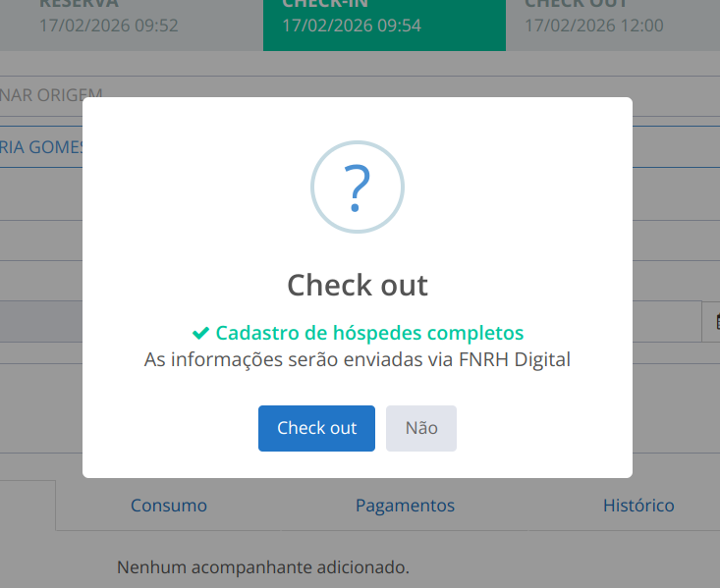Click the Cadastro de hóspedes completos message
This screenshot has height=588, width=720.
point(369,333)
